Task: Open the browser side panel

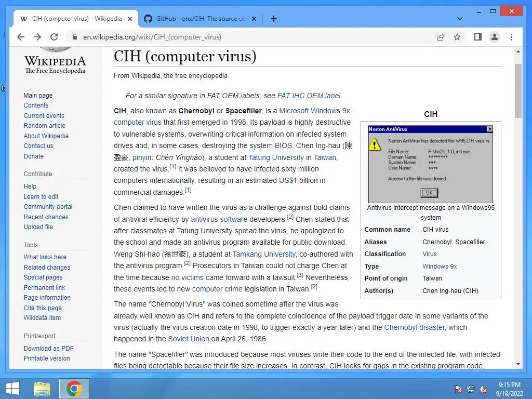Action: tap(478, 37)
